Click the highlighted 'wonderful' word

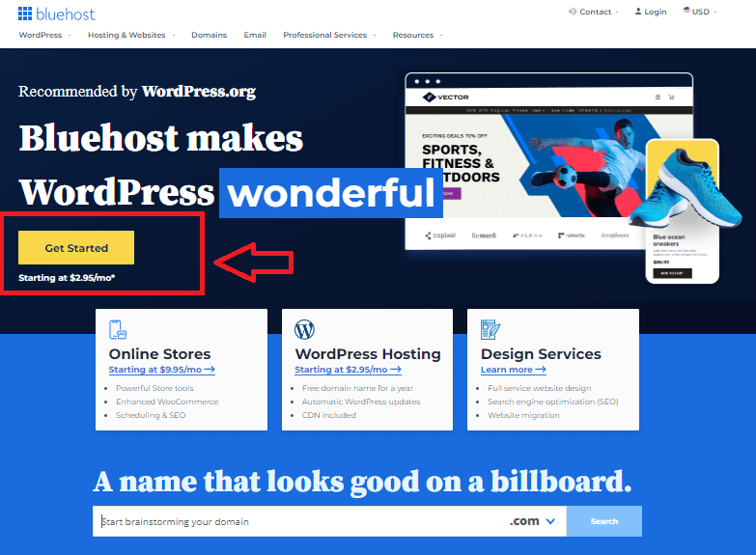click(331, 193)
